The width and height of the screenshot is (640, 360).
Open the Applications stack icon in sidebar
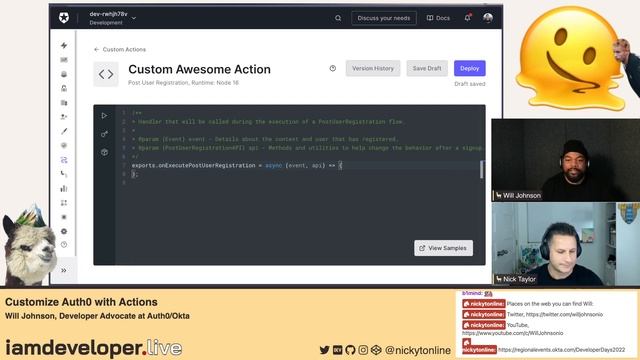[x=64, y=74]
